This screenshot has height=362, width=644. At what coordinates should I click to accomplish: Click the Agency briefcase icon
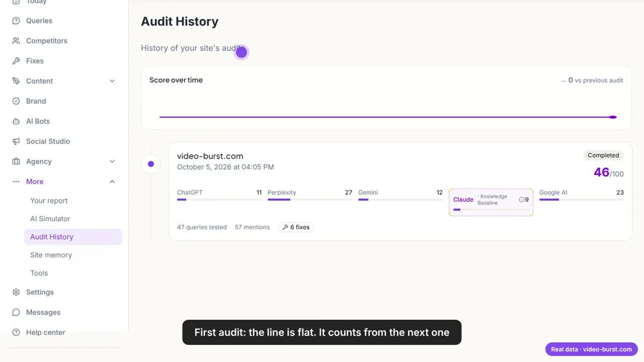point(16,161)
